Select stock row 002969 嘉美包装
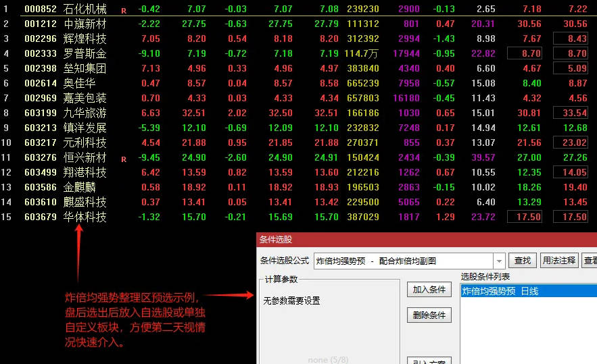 coord(299,98)
